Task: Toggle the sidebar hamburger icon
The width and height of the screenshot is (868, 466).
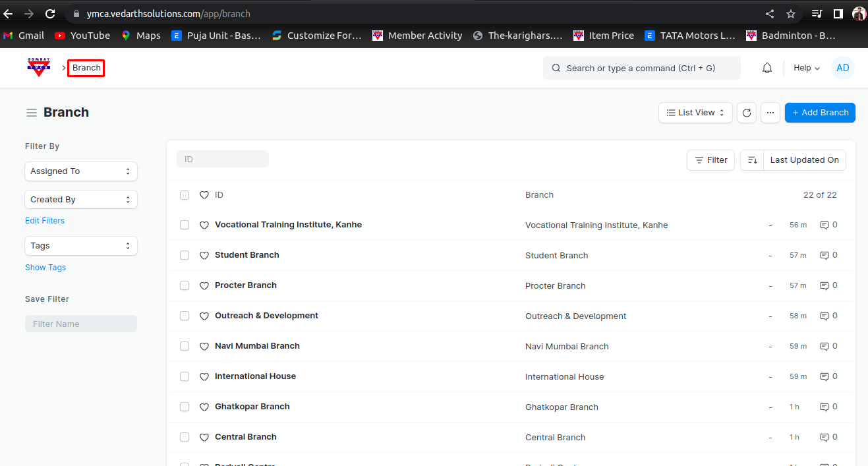Action: coord(31,113)
